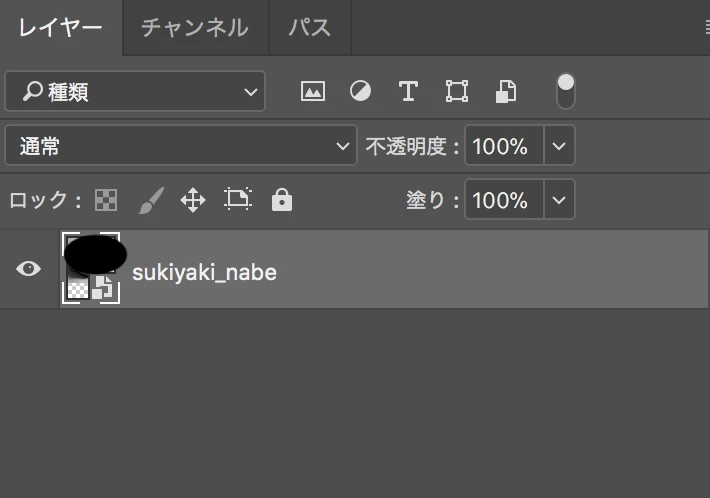This screenshot has height=498, width=710.
Task: Filter layers by type (T) icon
Action: click(x=408, y=91)
